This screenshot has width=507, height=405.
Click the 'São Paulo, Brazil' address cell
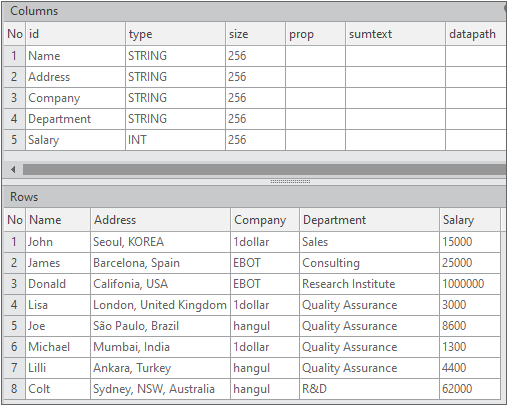(x=160, y=326)
